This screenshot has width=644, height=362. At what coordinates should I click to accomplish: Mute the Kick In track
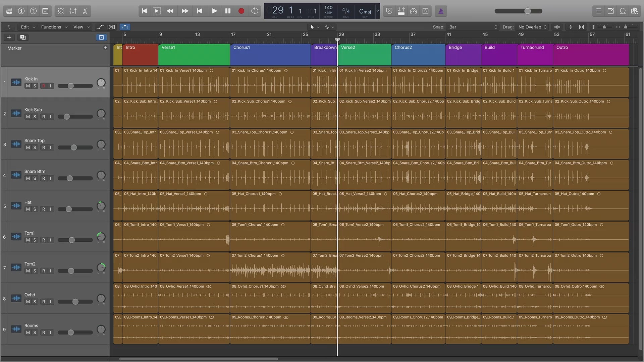point(28,86)
